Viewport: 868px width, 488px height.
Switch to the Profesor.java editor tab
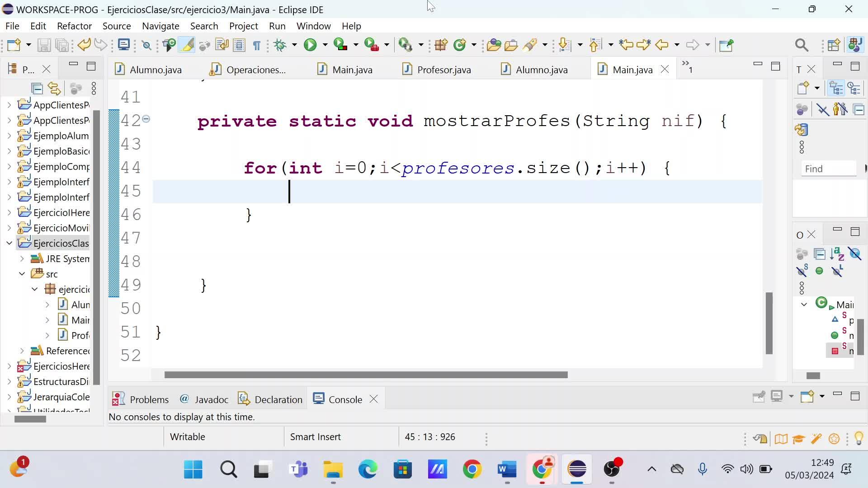(443, 70)
